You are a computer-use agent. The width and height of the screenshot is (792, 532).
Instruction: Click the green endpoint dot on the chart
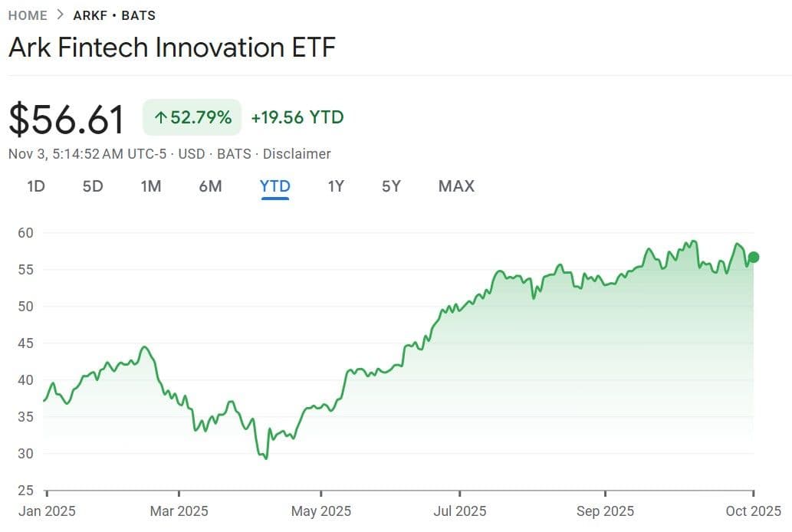(x=754, y=257)
